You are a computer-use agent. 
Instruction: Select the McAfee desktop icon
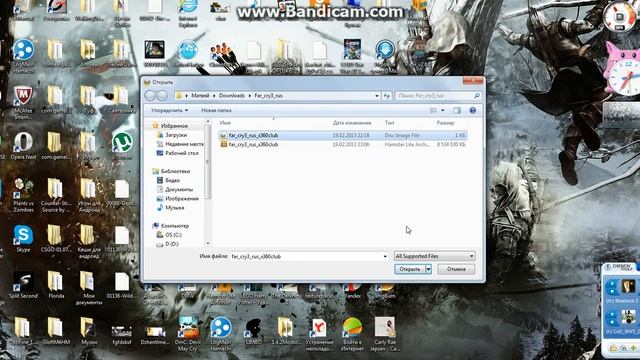point(23,102)
